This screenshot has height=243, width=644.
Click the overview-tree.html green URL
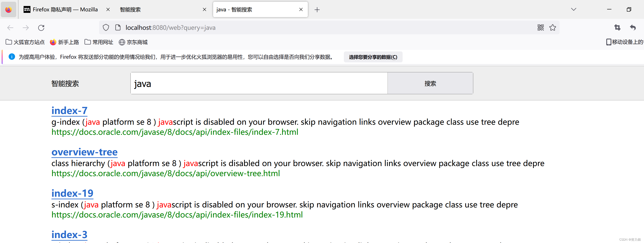(166, 173)
